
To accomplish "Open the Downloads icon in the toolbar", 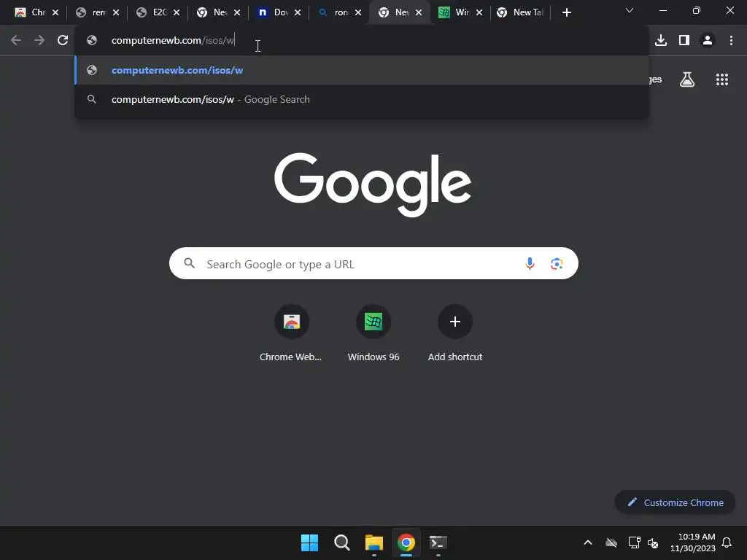I will [661, 41].
